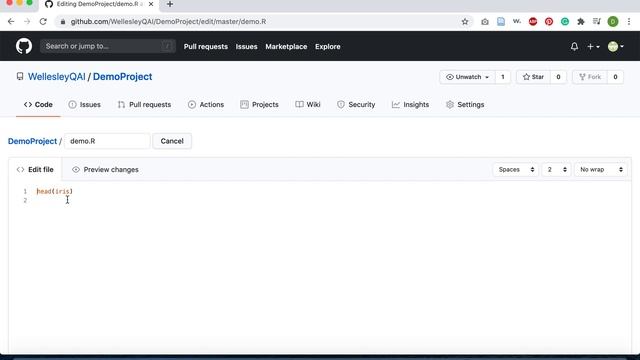The height and width of the screenshot is (360, 640).
Task: Switch to the Insights tab
Action: [411, 104]
